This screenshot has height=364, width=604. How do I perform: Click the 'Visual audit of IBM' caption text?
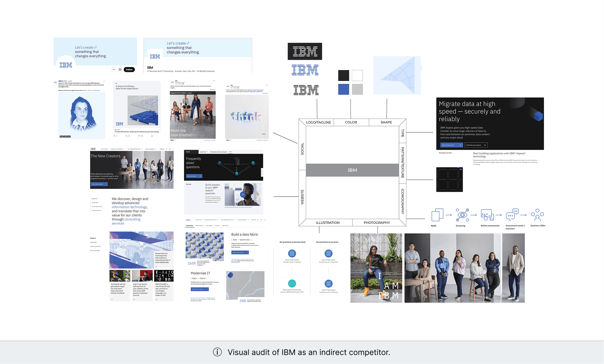point(309,352)
